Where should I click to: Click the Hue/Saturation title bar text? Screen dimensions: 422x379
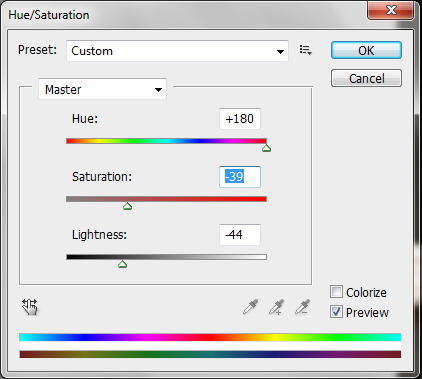[x=49, y=15]
